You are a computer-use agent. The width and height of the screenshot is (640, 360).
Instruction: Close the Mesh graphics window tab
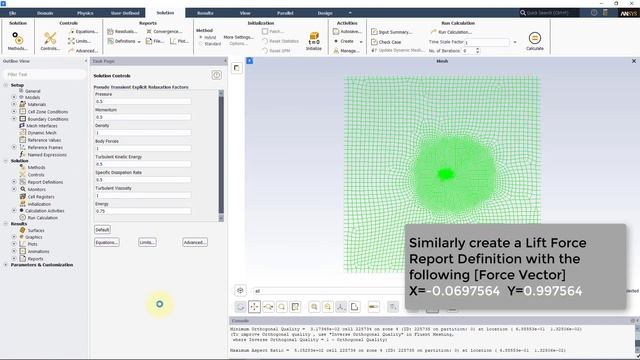tap(634, 61)
